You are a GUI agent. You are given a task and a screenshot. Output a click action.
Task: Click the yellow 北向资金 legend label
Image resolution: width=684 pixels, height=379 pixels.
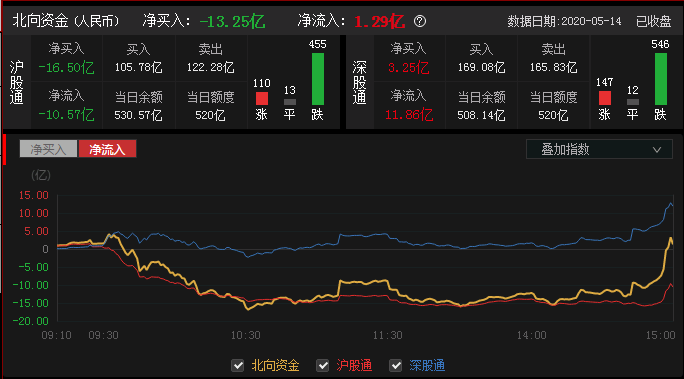tap(275, 365)
